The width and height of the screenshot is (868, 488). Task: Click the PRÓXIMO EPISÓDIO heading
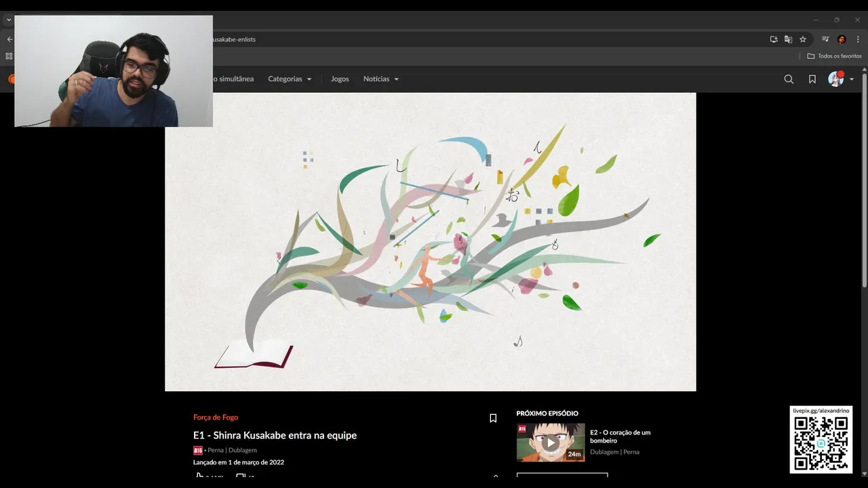547,413
